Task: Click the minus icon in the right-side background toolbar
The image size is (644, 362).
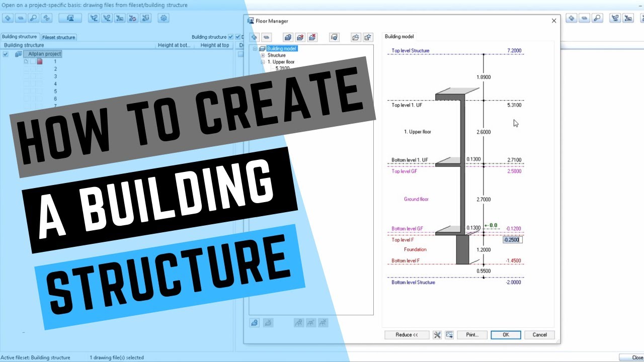Action: click(x=584, y=18)
